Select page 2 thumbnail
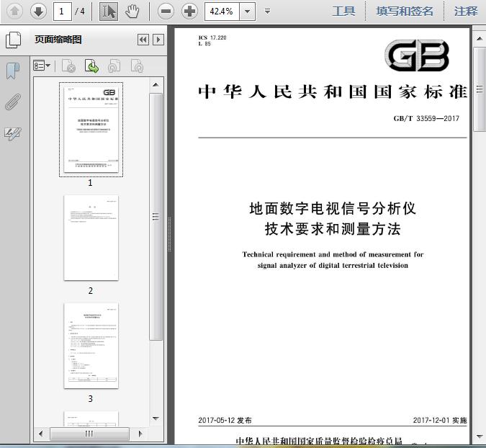Viewport: 486px width, 448px height. (x=91, y=238)
